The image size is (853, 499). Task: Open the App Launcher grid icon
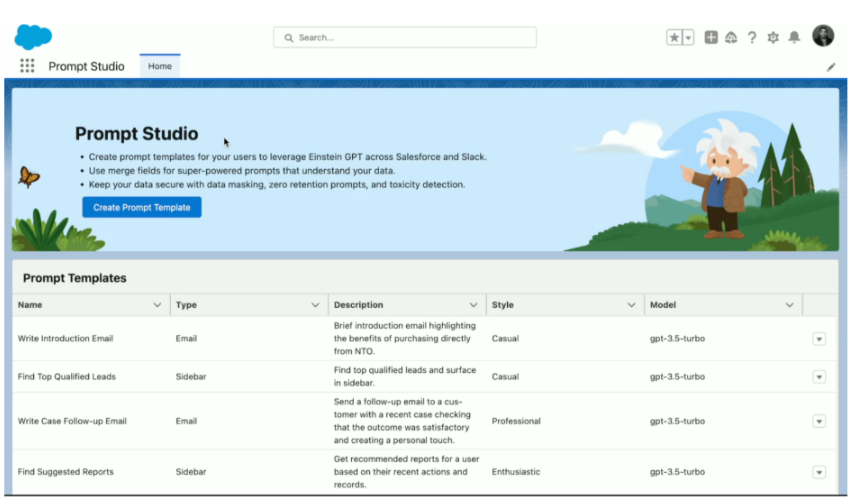point(27,66)
